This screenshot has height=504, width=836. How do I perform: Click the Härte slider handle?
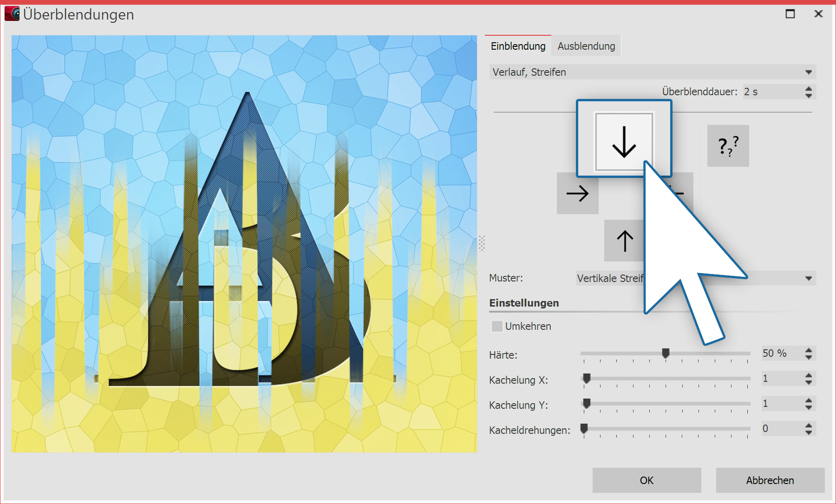click(x=666, y=353)
